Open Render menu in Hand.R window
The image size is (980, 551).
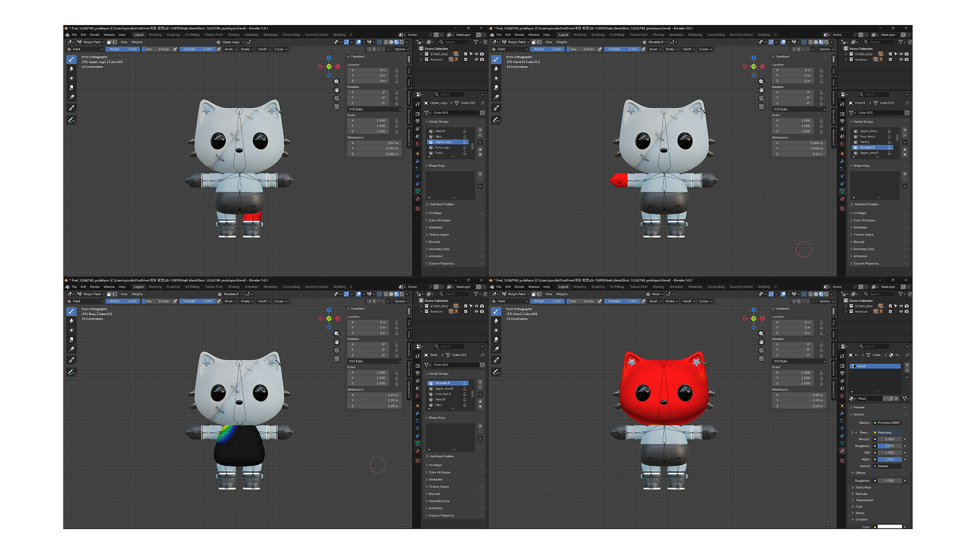tap(520, 35)
